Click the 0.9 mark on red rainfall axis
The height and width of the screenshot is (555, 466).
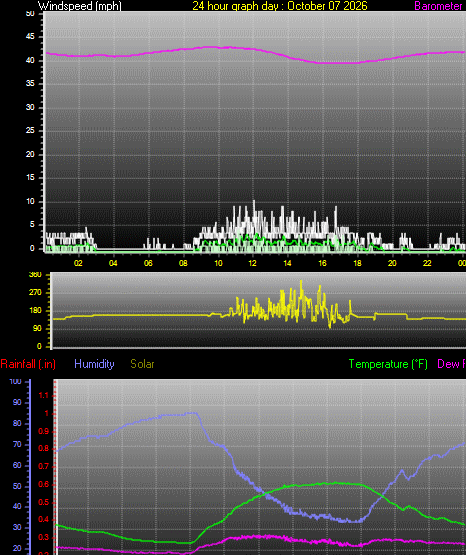[44, 431]
